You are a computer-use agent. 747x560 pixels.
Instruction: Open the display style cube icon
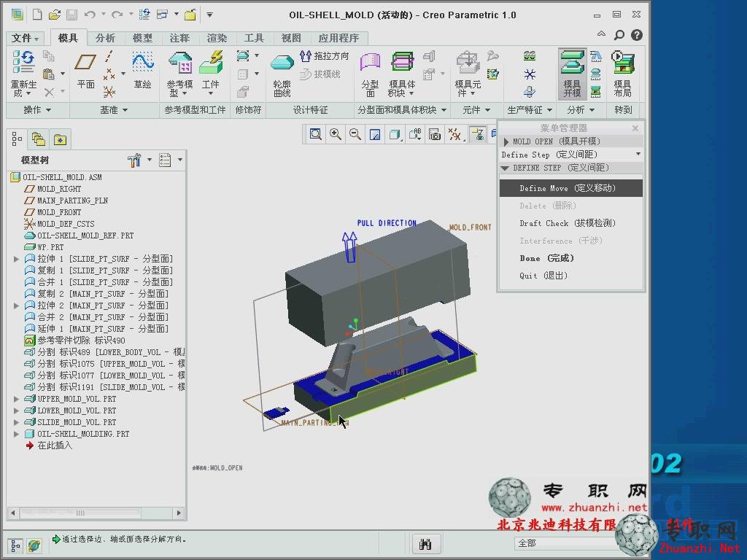pyautogui.click(x=395, y=134)
